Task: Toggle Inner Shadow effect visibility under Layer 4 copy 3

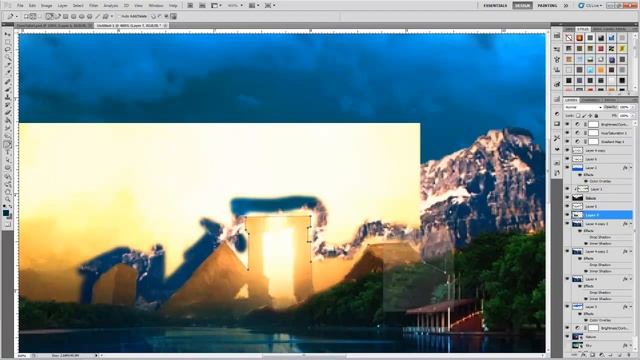Action: (x=586, y=243)
